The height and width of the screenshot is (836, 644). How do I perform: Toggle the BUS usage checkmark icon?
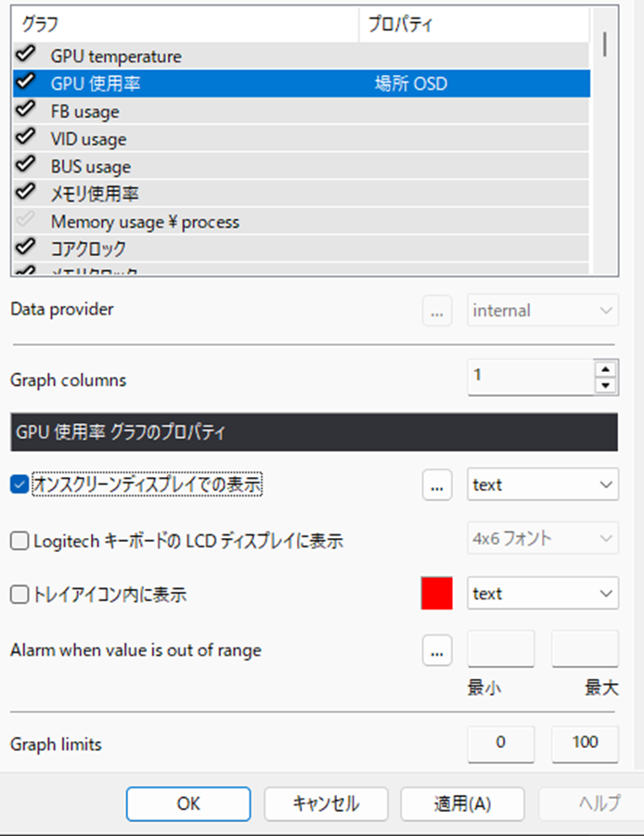[23, 165]
